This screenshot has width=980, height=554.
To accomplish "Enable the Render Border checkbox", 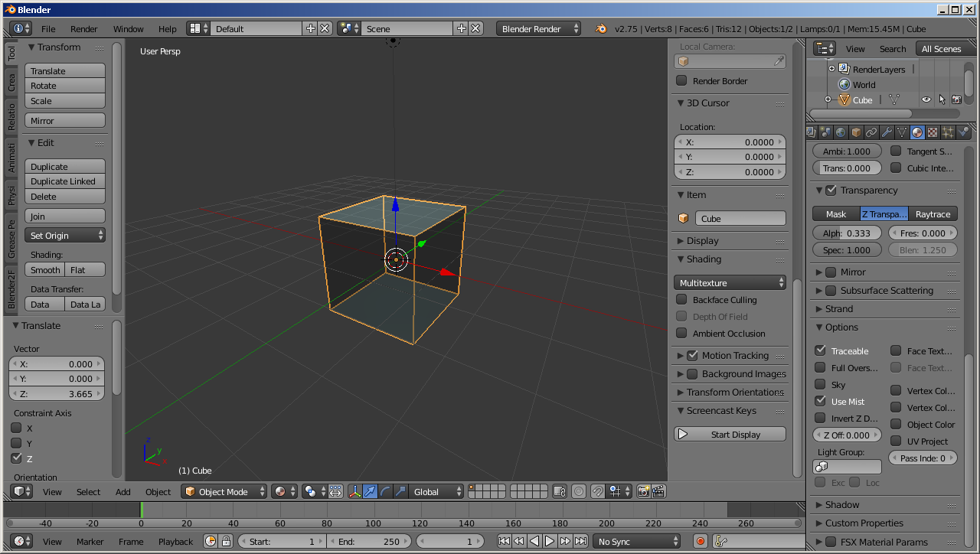I will tap(681, 80).
